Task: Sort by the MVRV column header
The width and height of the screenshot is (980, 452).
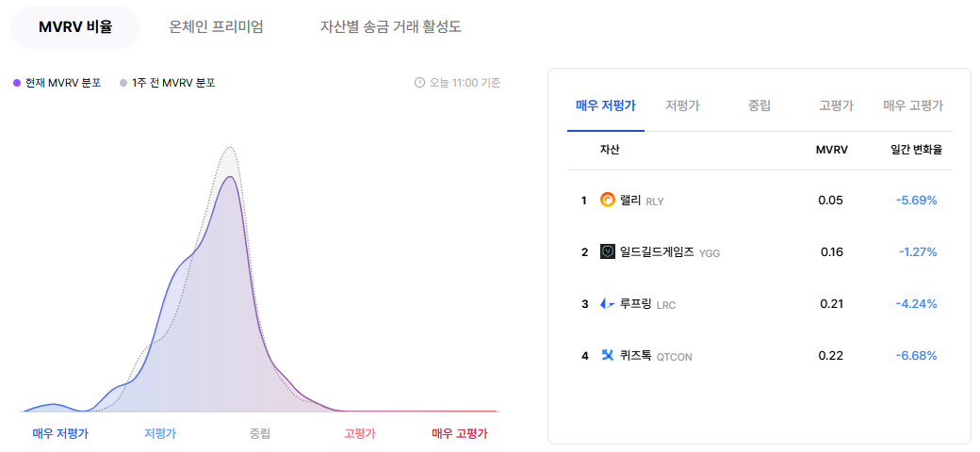Action: click(831, 151)
